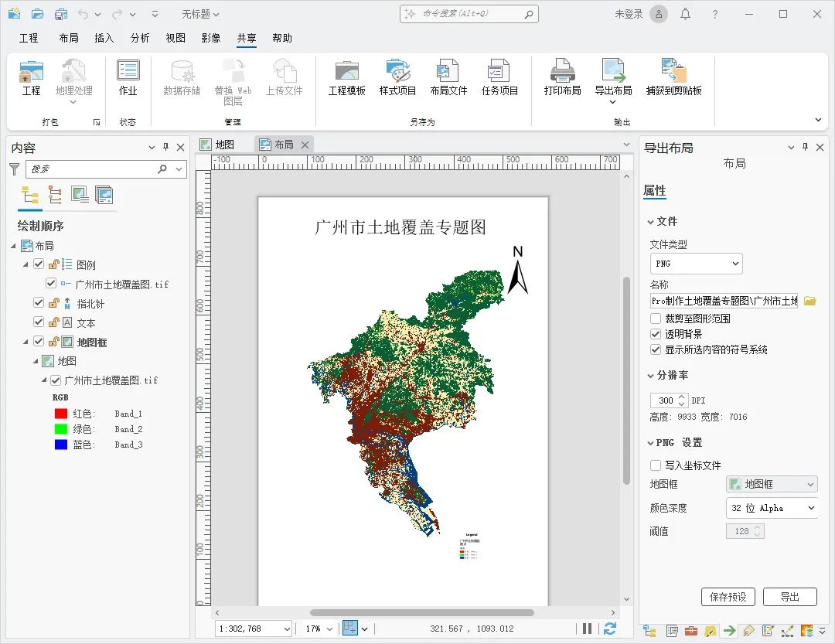Toggle lock icon on 指北针 element

(54, 303)
